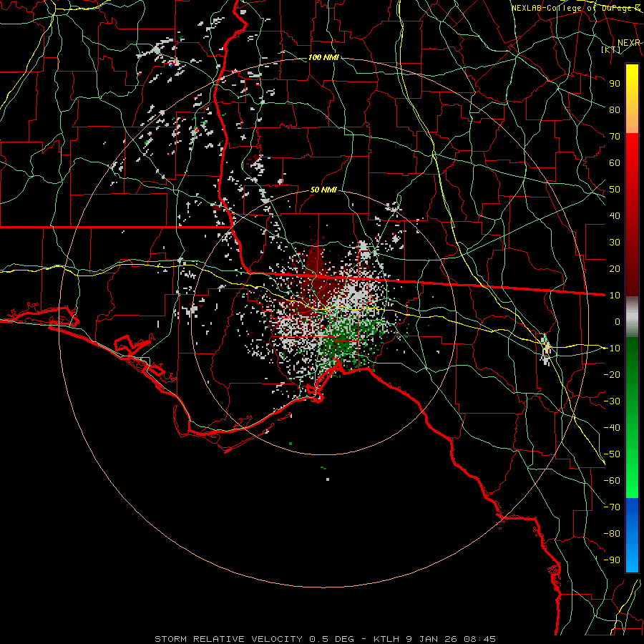Select the 30 value on the velocity scale
Image resolution: width=644 pixels, height=644 pixels.
pos(615,243)
